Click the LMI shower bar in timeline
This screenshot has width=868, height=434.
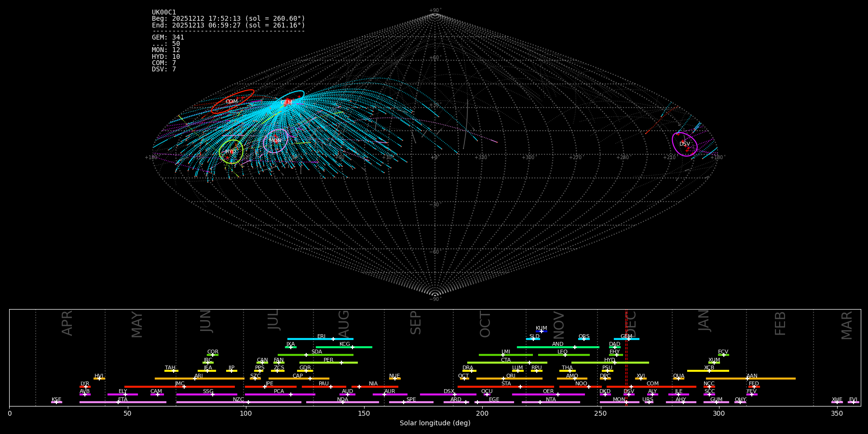[x=506, y=355]
